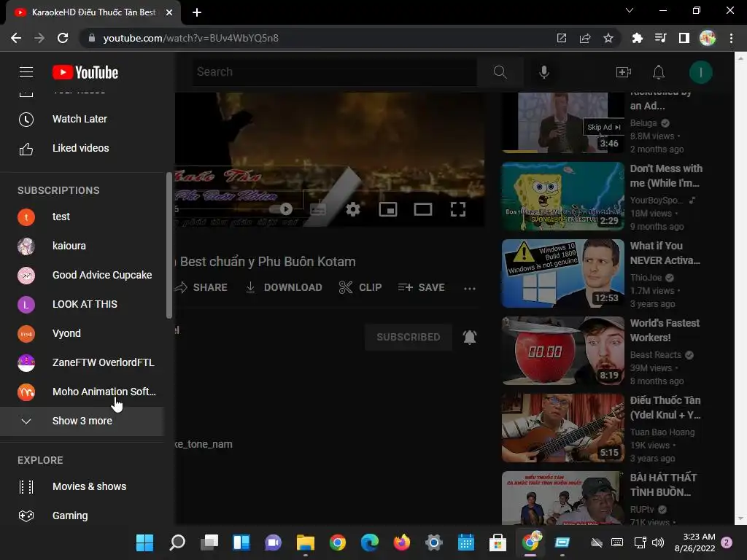Open media controls icon in Chrome toolbar
The height and width of the screenshot is (560, 747).
pos(660,38)
